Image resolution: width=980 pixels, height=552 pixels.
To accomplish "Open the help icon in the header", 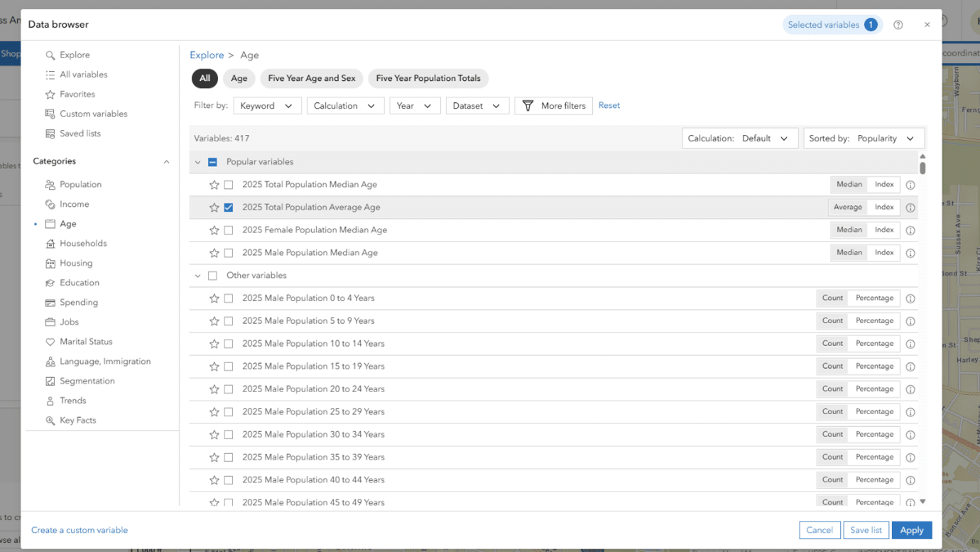I will pos(898,24).
